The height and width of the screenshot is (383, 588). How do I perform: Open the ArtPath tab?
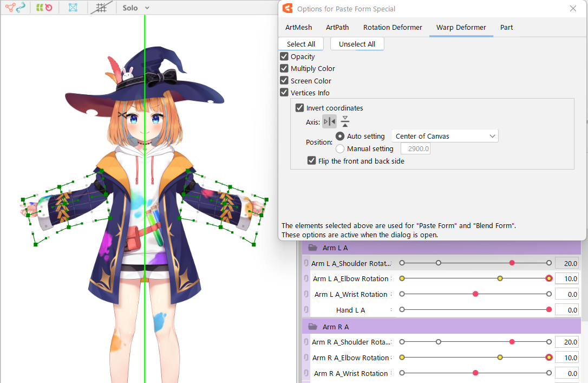click(x=337, y=27)
